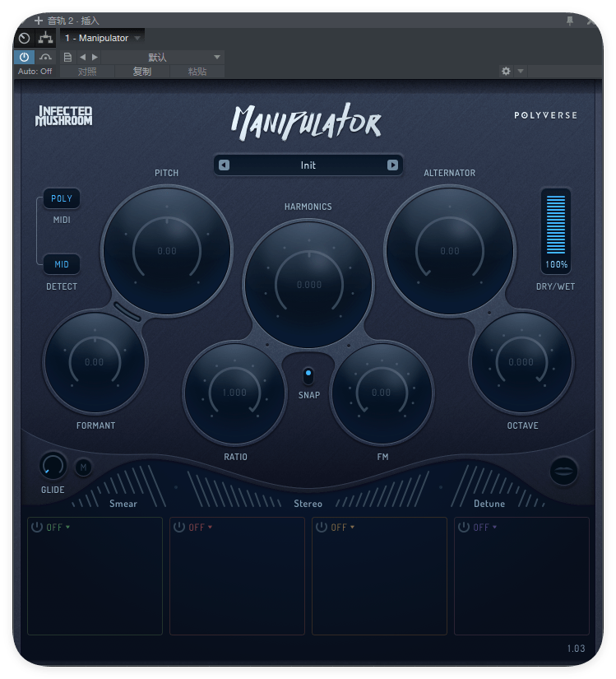Toggle the MID detect button
This screenshot has height=679, width=616.
point(62,264)
